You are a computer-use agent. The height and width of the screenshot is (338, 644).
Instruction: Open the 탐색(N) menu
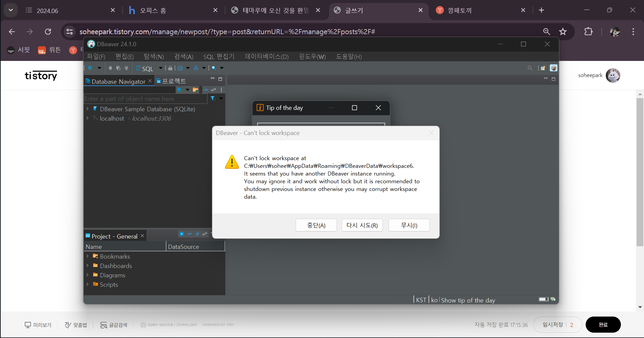pyautogui.click(x=154, y=57)
